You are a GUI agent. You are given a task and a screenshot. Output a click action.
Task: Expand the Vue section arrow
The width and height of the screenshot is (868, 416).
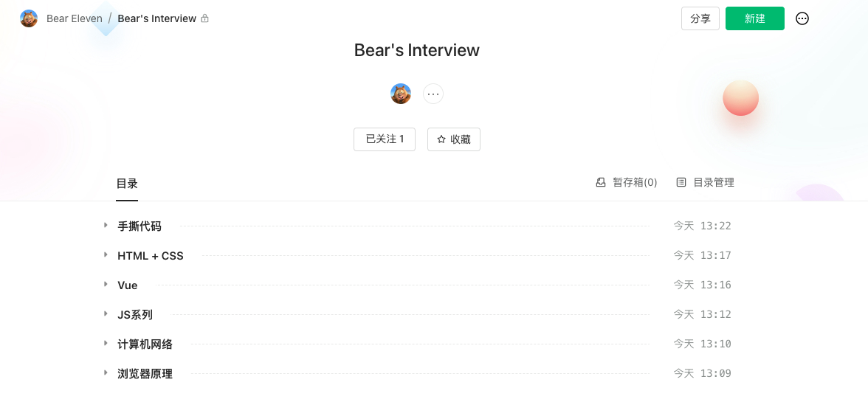click(x=106, y=285)
